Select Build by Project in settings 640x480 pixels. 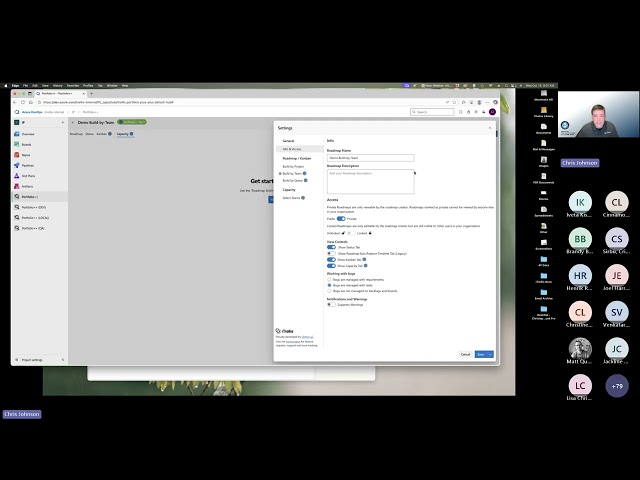point(293,167)
